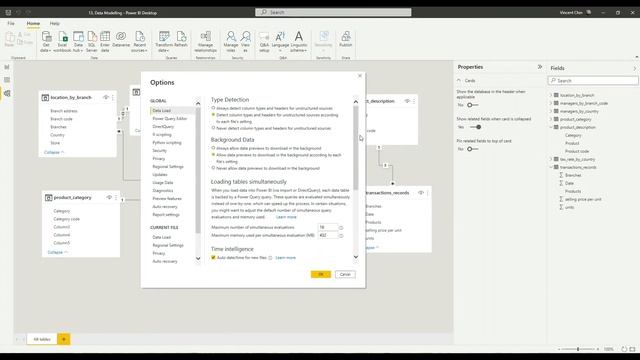Toggle Show related fields when card collapsed
Screen dimensions: 640x360
coord(476,127)
